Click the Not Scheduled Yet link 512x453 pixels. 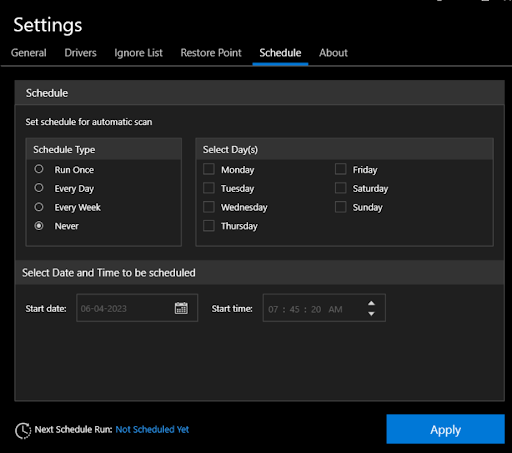(152, 429)
